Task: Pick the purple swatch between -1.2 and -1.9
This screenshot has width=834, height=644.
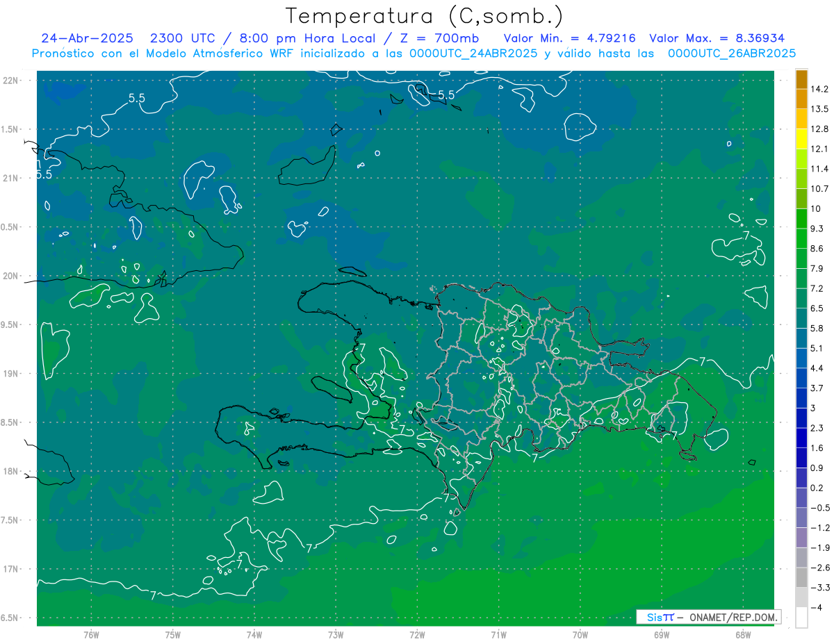Action: tap(801, 538)
